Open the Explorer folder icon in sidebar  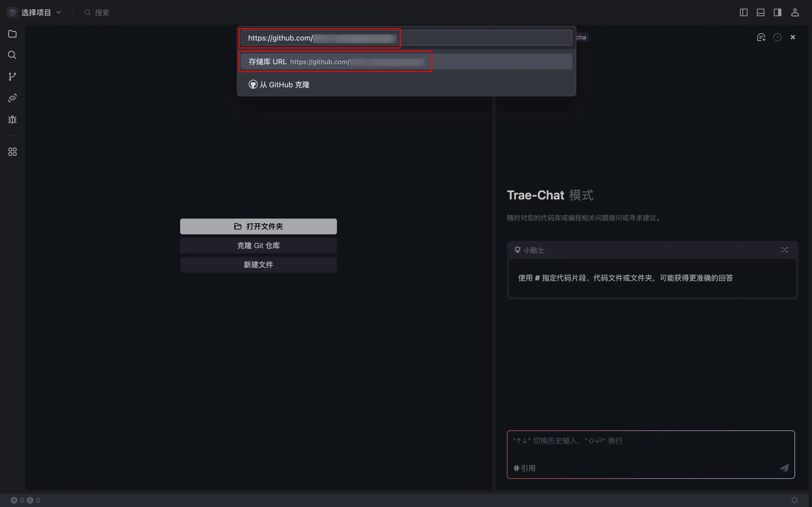(12, 34)
